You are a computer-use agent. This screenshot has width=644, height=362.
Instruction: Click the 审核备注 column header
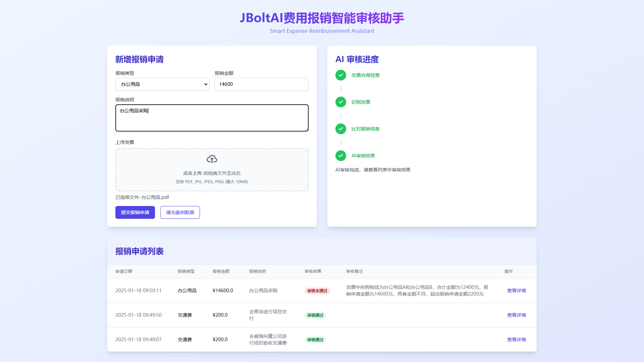(355, 271)
